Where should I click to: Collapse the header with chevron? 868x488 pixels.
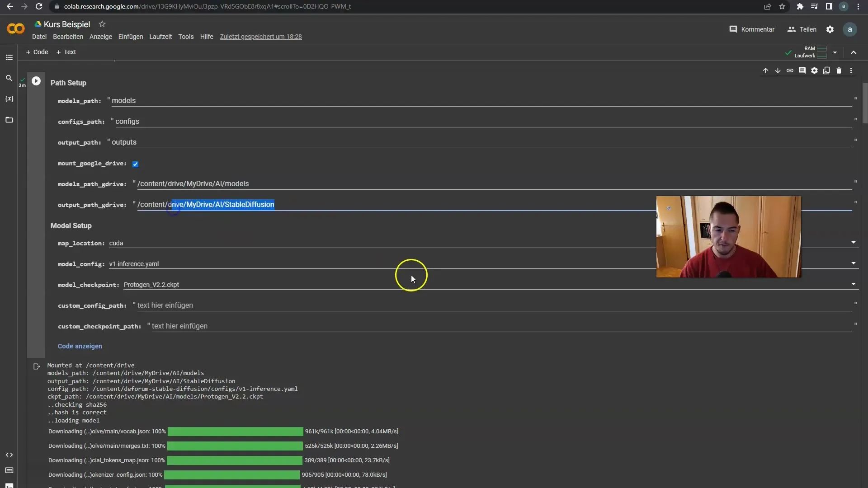coord(854,52)
